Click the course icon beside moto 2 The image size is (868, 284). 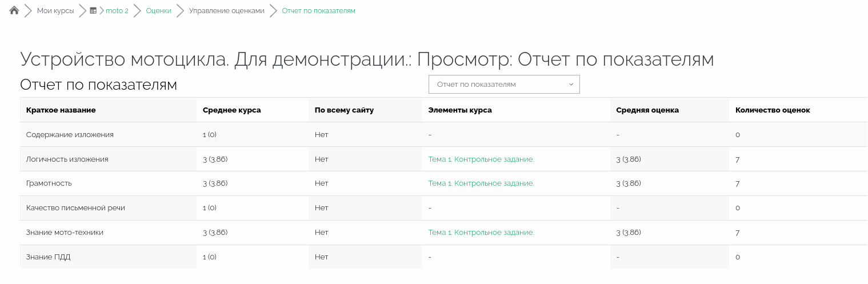click(93, 11)
